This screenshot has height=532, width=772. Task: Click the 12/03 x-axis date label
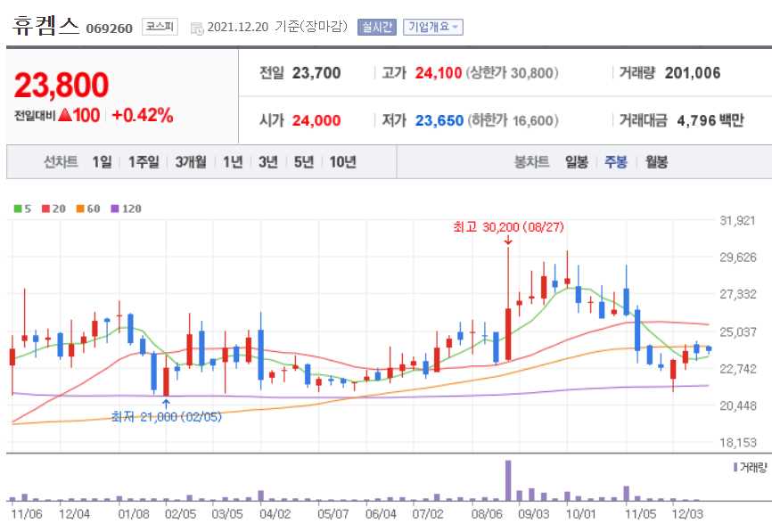click(x=687, y=514)
